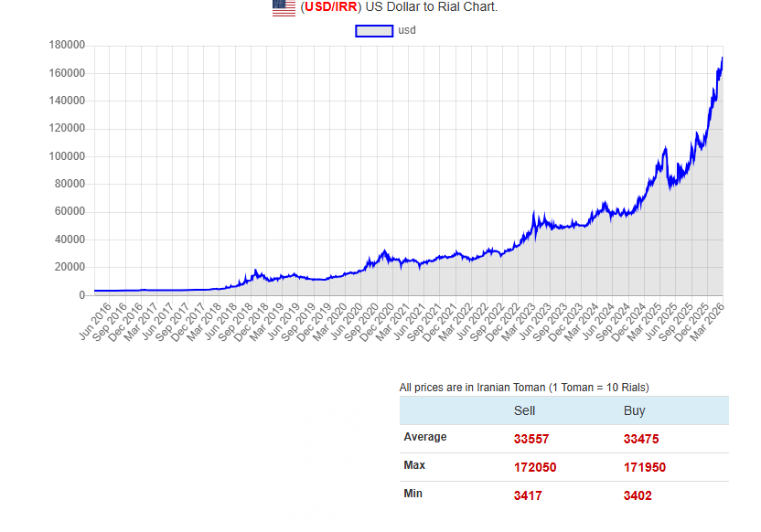
Task: Click the 'Mar 2025' x-axis label
Action: point(644,321)
